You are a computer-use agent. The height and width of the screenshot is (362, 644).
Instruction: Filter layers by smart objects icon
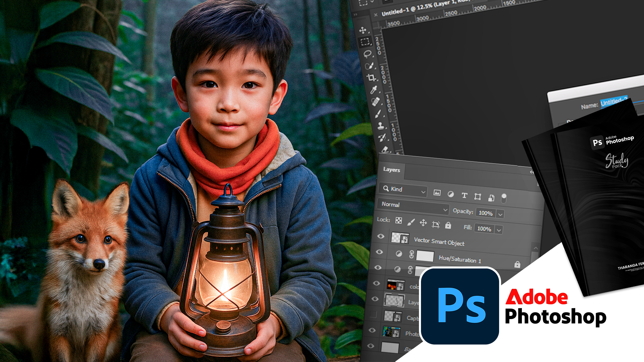(491, 198)
